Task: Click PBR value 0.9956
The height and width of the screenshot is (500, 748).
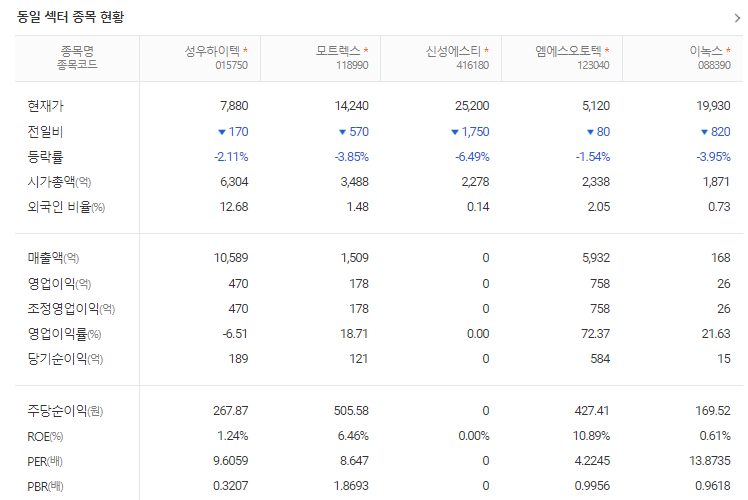Action: tap(592, 486)
